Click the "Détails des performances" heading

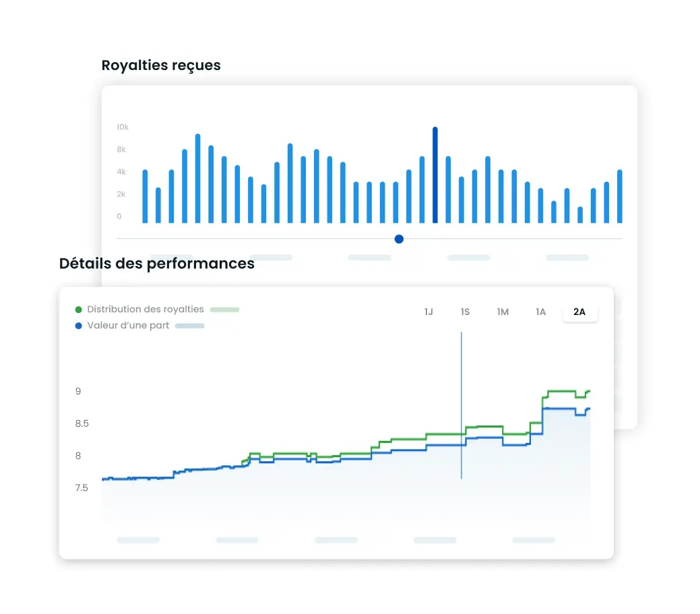tap(157, 263)
